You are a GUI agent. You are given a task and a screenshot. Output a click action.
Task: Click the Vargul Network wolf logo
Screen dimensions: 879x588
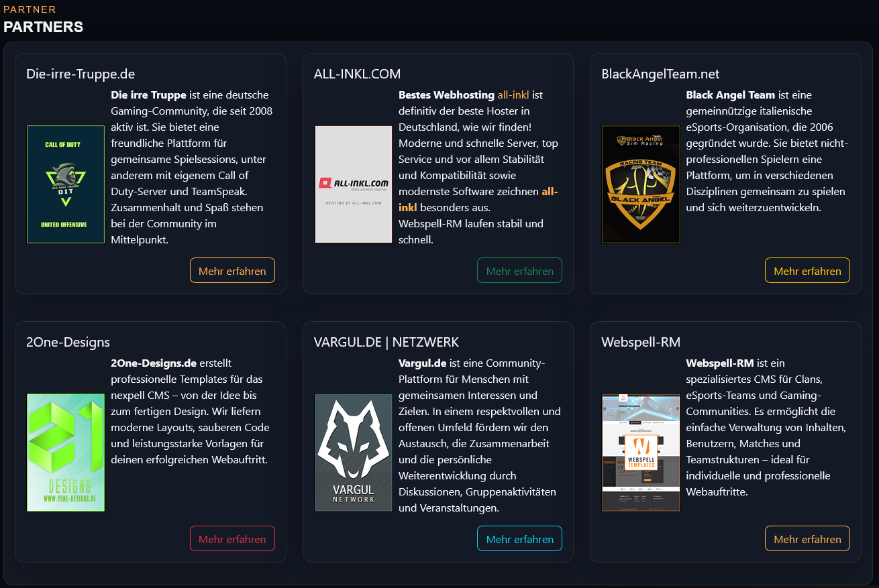tap(354, 453)
